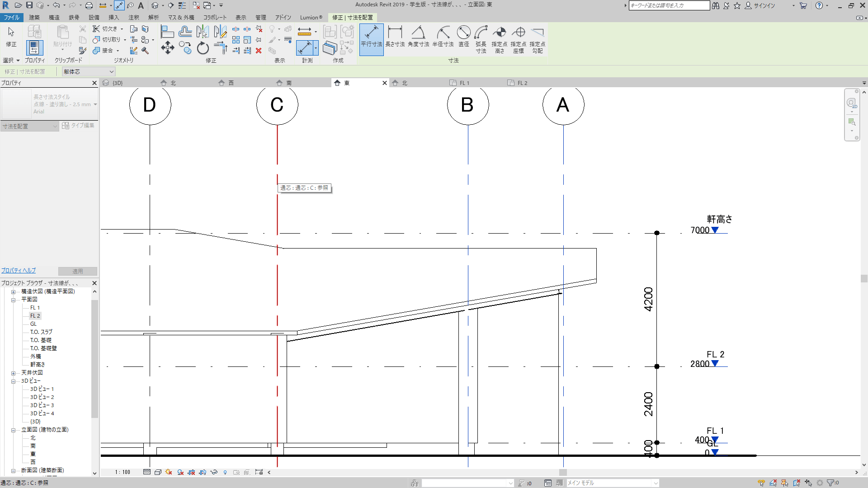Click the Save icon in quick access toolbar
The width and height of the screenshot is (868, 488).
(29, 5)
